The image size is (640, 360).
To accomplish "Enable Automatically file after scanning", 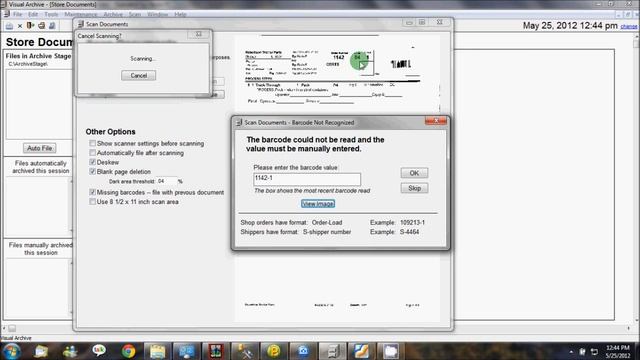I will [93, 153].
